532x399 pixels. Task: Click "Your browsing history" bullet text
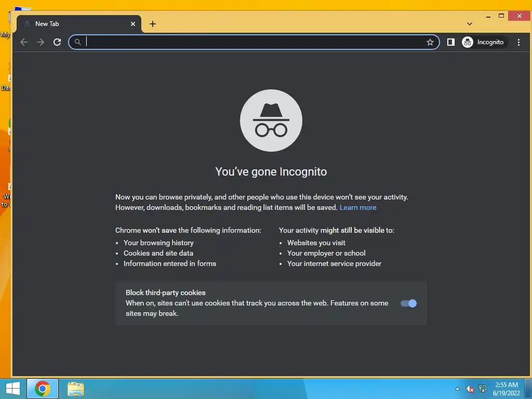point(158,243)
